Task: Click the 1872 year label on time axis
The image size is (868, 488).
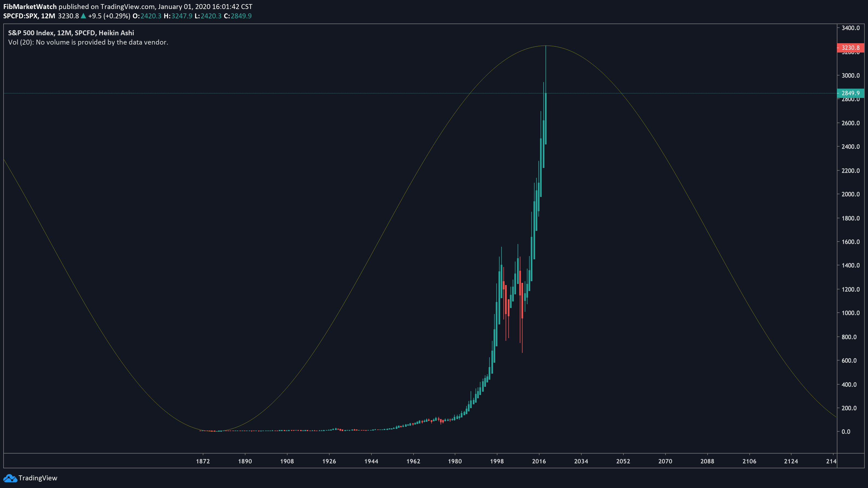Action: pyautogui.click(x=203, y=461)
